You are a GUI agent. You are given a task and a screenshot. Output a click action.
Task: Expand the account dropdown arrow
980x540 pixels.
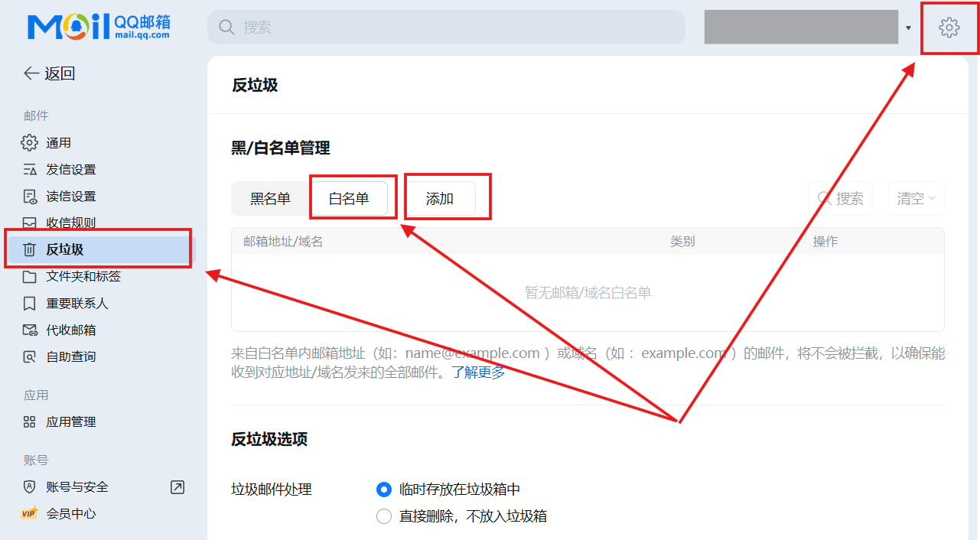click(x=908, y=28)
